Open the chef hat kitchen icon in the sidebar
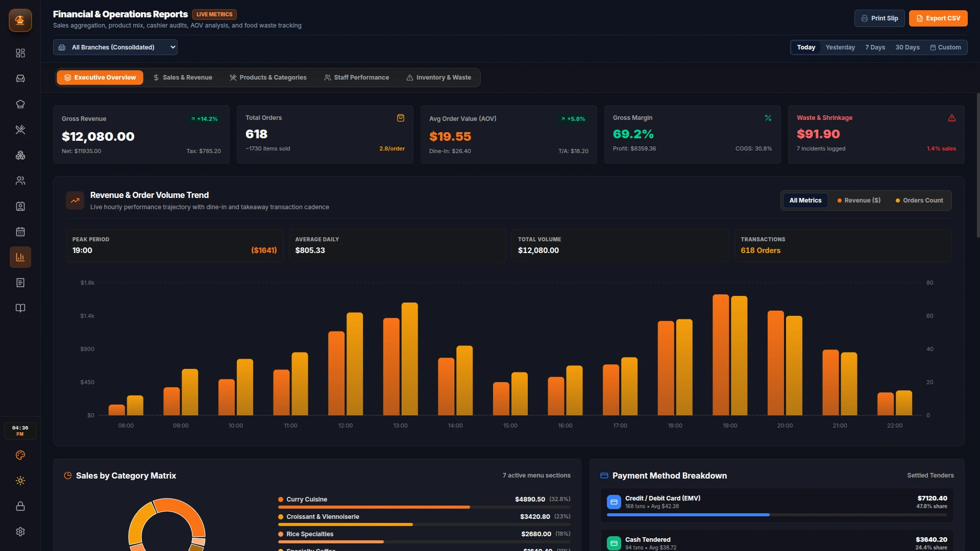The image size is (980, 551). (20, 104)
